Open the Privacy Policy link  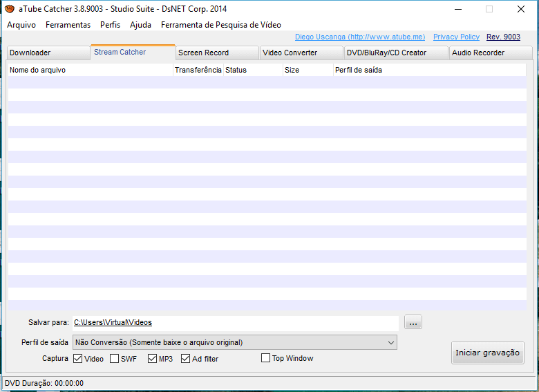coord(456,37)
